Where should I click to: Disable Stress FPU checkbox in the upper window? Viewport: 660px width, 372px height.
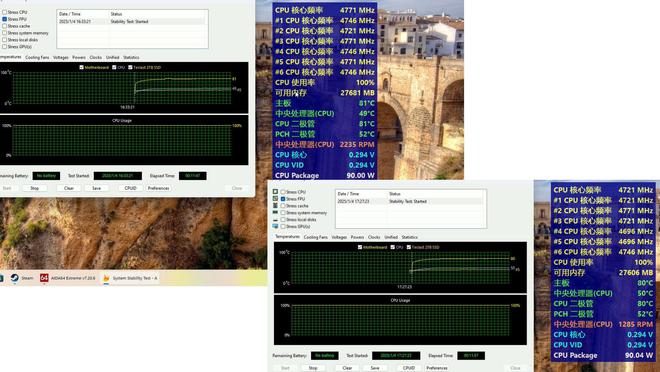[5, 19]
